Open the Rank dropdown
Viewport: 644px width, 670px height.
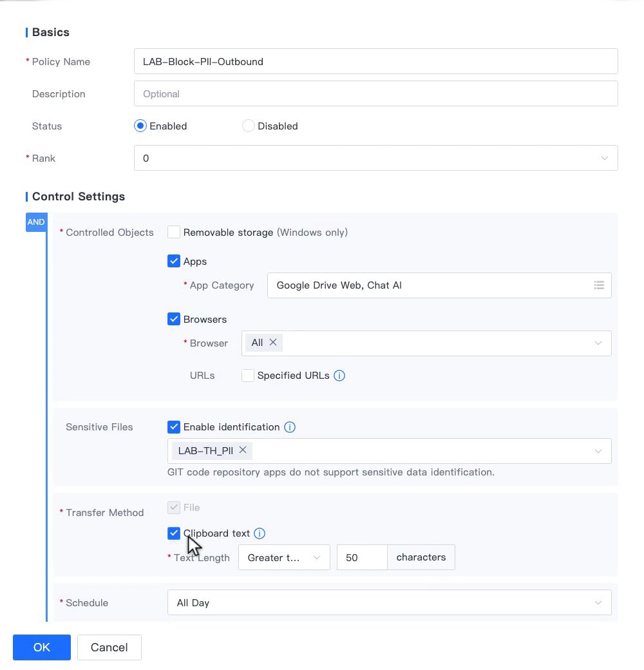click(376, 158)
